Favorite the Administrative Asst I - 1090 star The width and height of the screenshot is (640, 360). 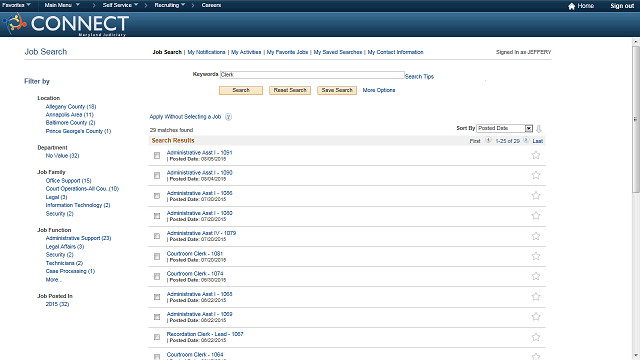(536, 175)
